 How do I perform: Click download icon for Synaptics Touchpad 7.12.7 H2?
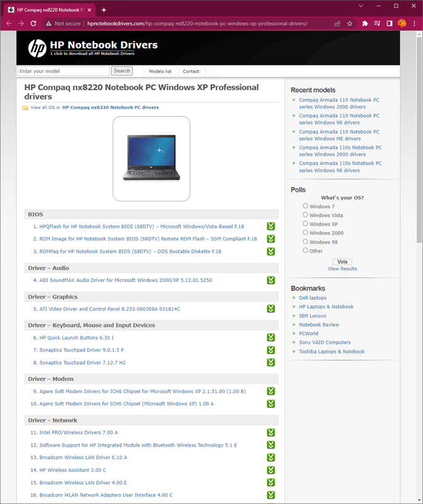271,363
